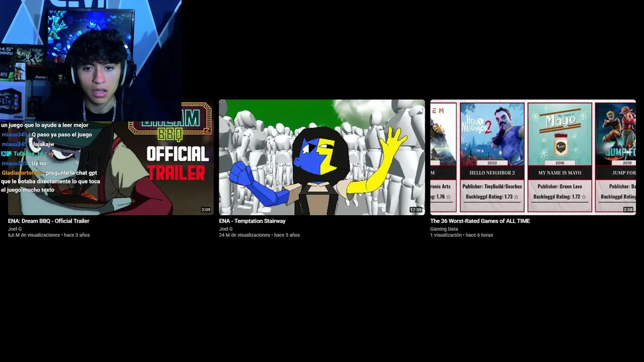Click the 2:58 duration badge
The height and width of the screenshot is (362, 644).
[628, 210]
